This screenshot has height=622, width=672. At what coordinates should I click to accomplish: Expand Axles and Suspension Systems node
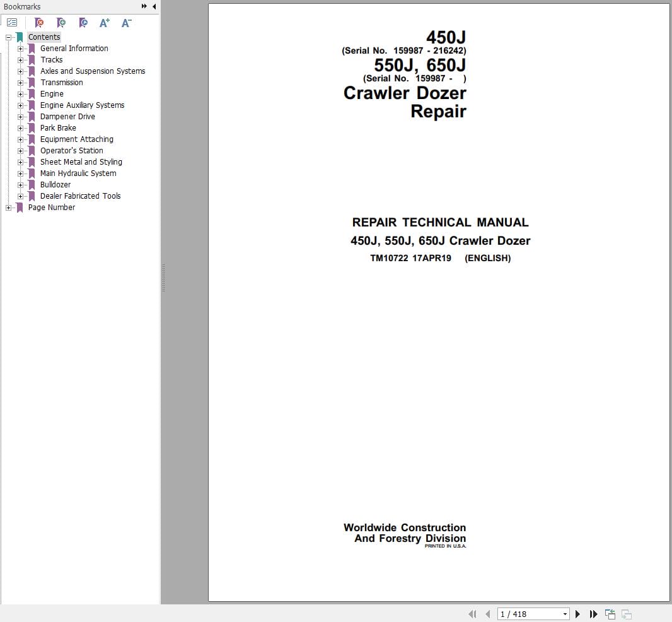click(x=20, y=71)
